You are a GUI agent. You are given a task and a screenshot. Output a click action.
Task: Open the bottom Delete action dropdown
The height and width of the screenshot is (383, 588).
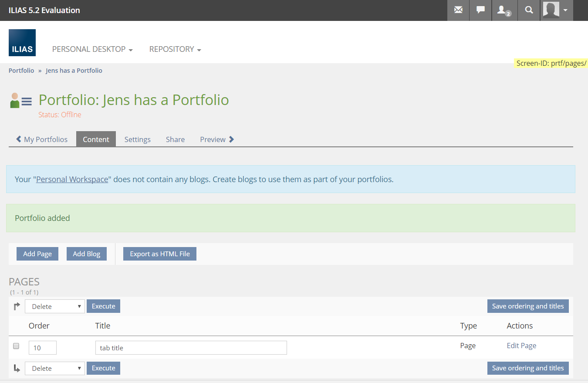pyautogui.click(x=54, y=368)
